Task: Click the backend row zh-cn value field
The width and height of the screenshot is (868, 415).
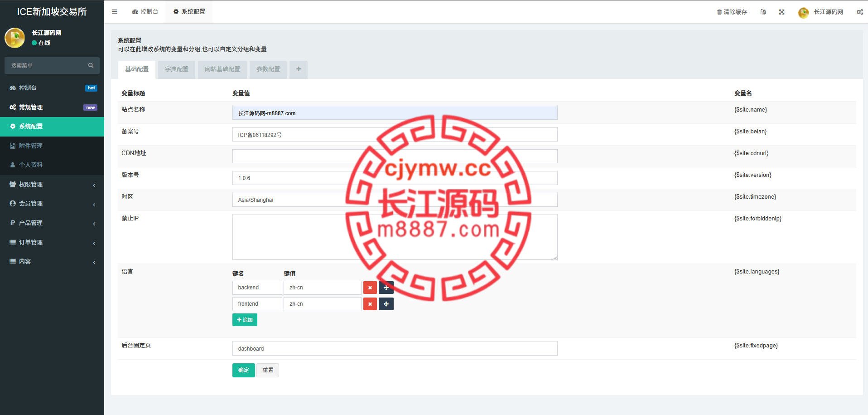Action: (322, 288)
